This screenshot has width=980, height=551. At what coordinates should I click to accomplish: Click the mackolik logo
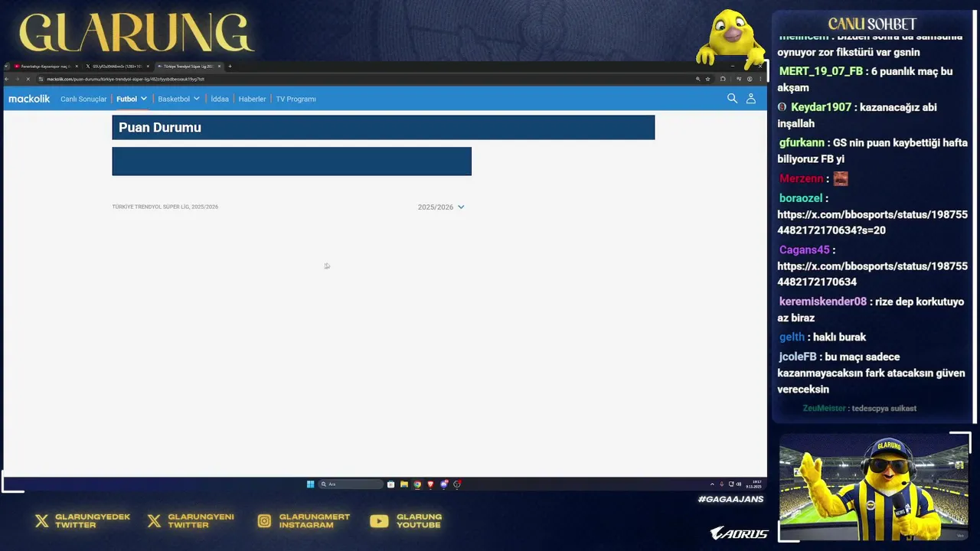pyautogui.click(x=29, y=99)
